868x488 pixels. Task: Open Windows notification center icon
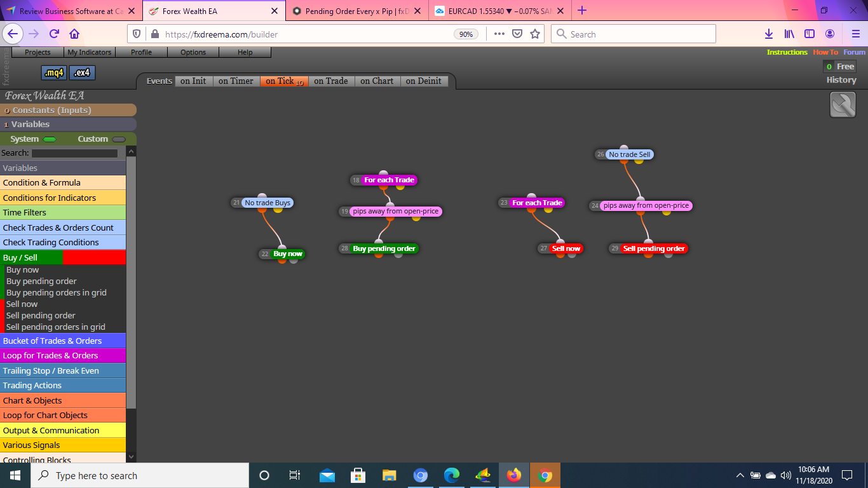(846, 475)
